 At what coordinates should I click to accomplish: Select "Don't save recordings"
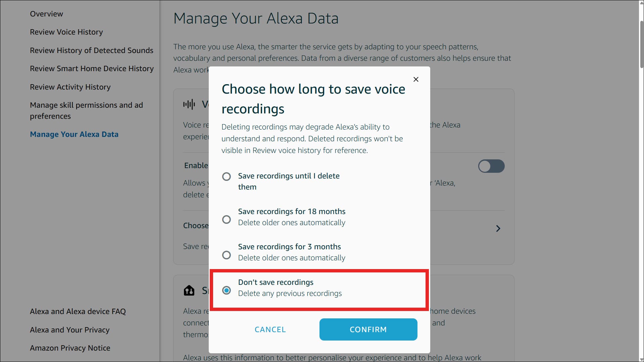(227, 290)
